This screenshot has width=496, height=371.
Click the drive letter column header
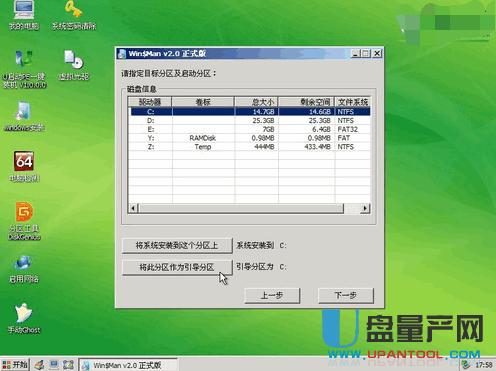150,102
